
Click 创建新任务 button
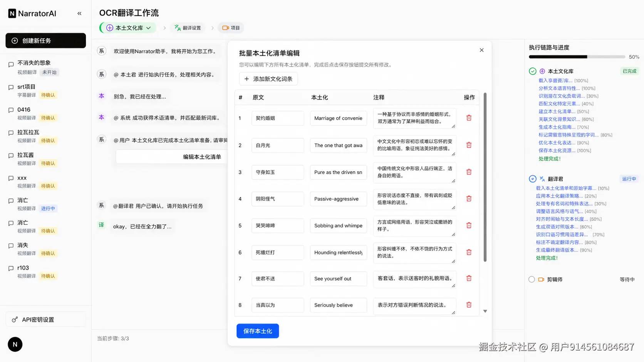(46, 41)
